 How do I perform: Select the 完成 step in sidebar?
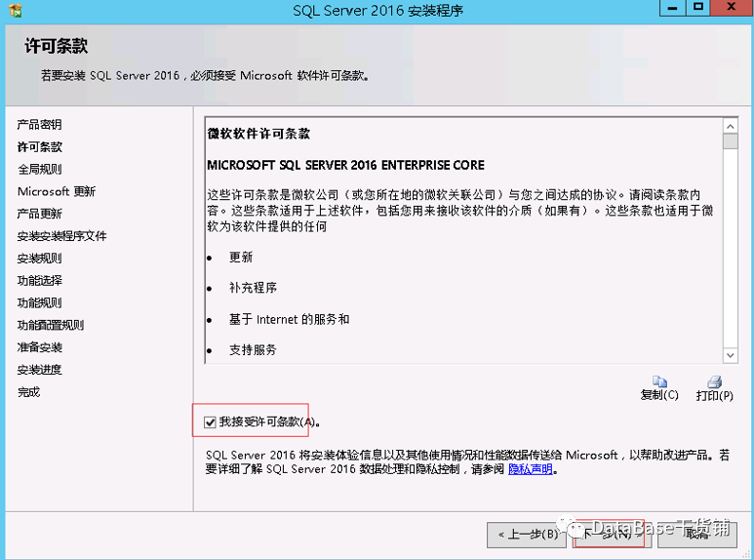(x=28, y=392)
